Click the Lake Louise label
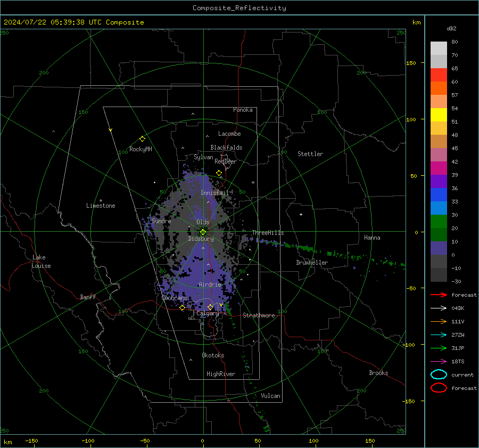This screenshot has width=479, height=448. [x=41, y=262]
